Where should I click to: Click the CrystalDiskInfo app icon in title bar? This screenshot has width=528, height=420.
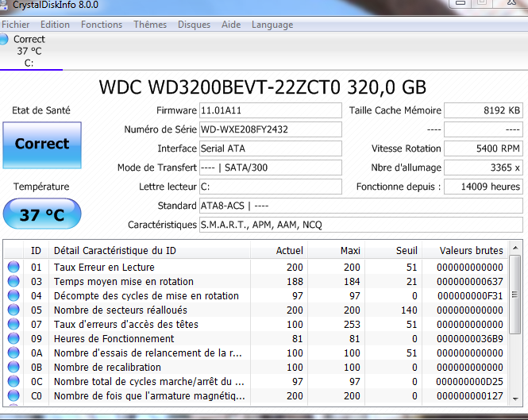click(3, 5)
